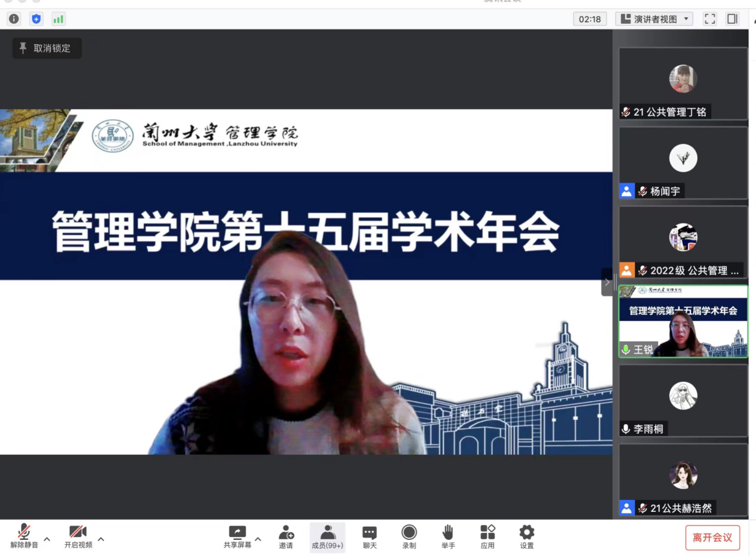The width and height of the screenshot is (756, 556).
Task: Open the 成员(99+) participants list
Action: click(x=327, y=536)
